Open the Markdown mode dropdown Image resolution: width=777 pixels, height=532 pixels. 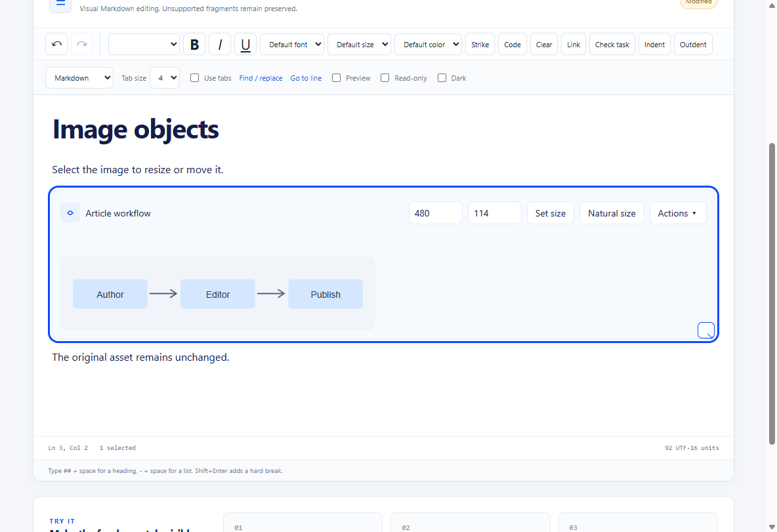pyautogui.click(x=79, y=78)
